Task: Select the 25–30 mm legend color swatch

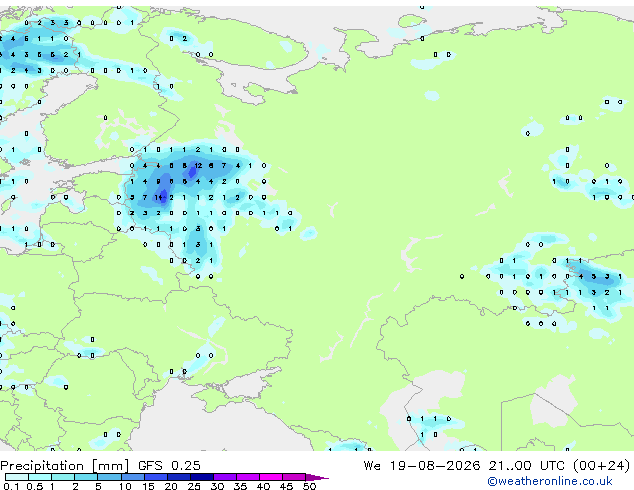Action: point(201,477)
